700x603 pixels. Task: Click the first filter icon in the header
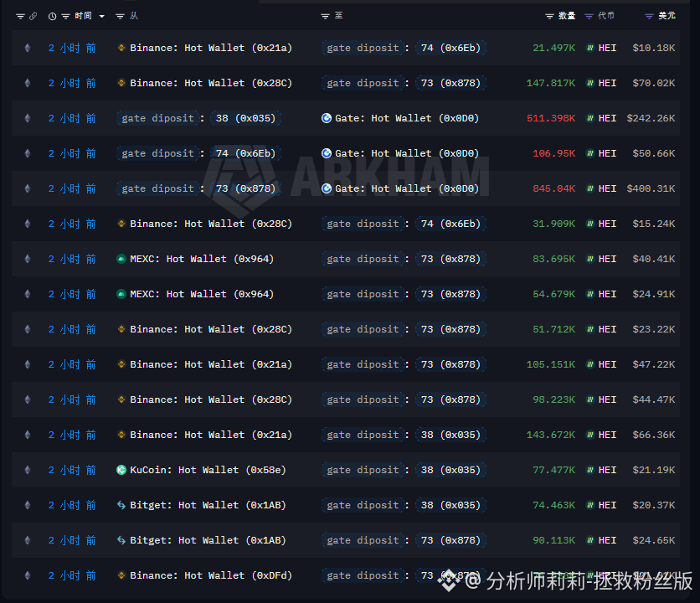pyautogui.click(x=20, y=17)
